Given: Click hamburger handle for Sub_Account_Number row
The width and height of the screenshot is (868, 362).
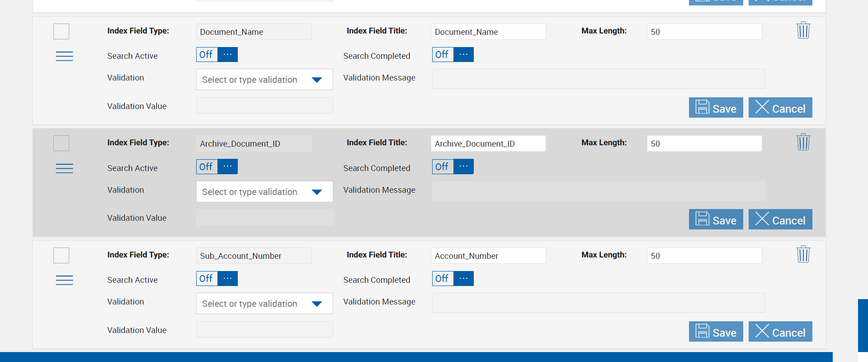Looking at the screenshot, I should tap(64, 280).
